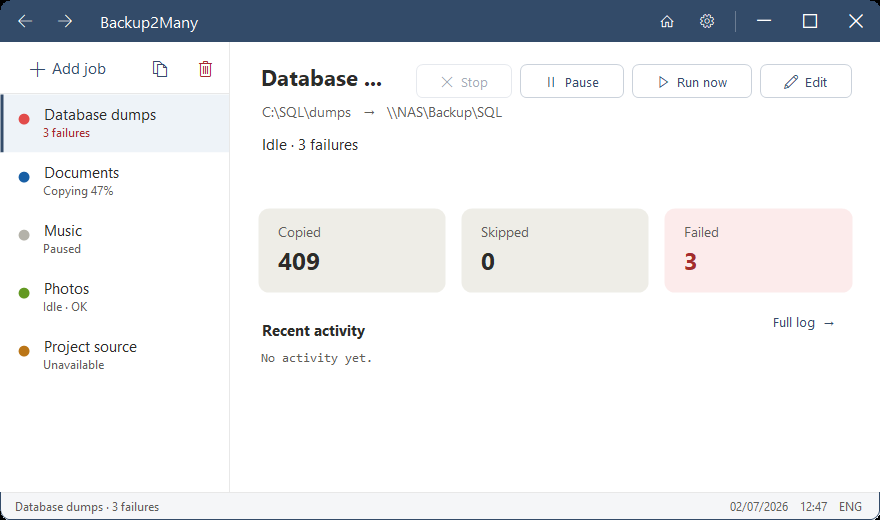The image size is (880, 520).
Task: Select the Database dumps job
Action: 115,123
